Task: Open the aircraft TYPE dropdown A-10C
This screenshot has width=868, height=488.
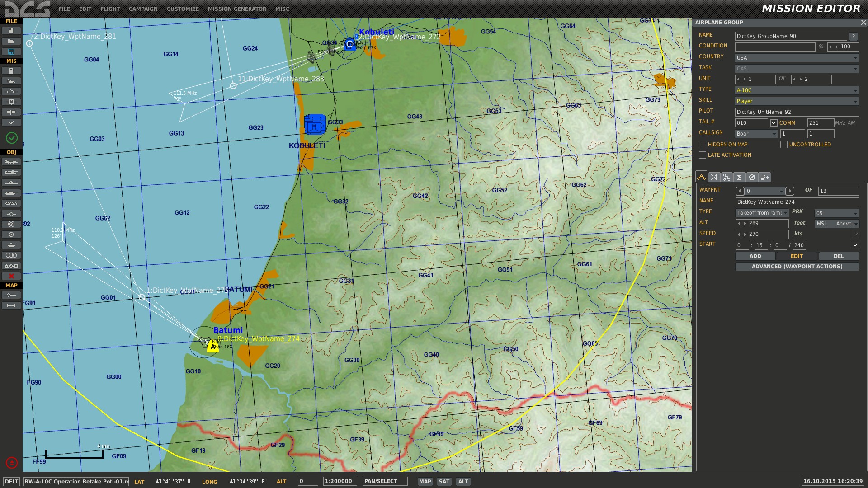Action: (797, 90)
